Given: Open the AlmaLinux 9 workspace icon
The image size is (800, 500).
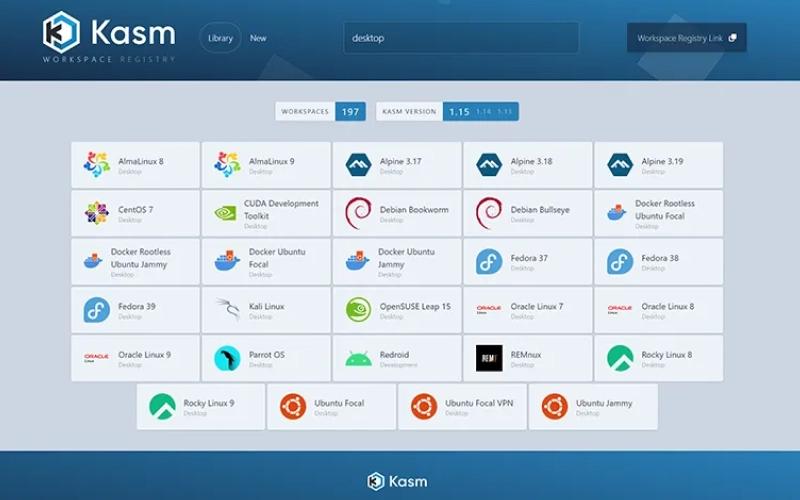Looking at the screenshot, I should tap(227, 164).
